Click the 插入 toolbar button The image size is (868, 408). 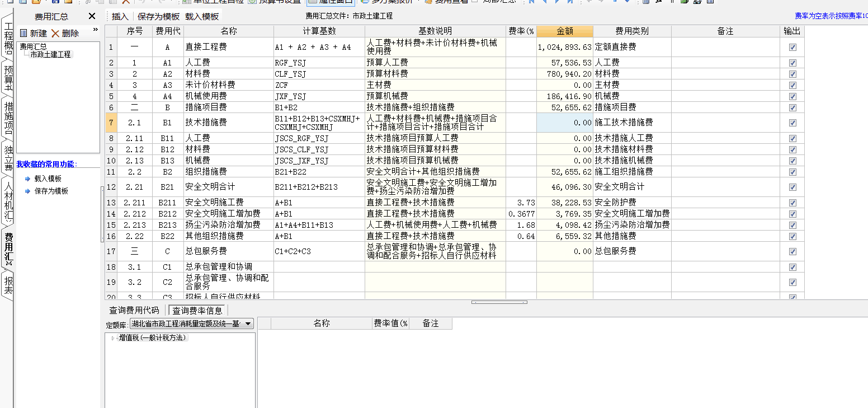[120, 16]
